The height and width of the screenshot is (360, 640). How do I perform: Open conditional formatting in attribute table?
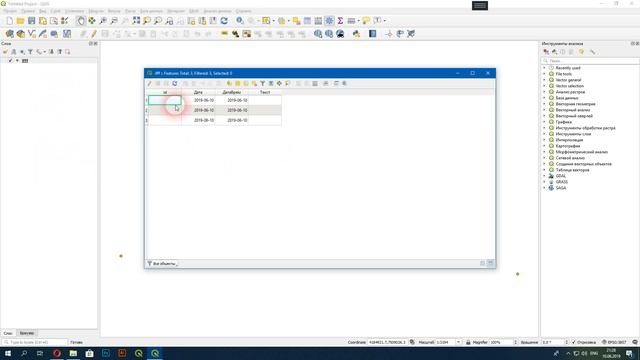coord(326,83)
